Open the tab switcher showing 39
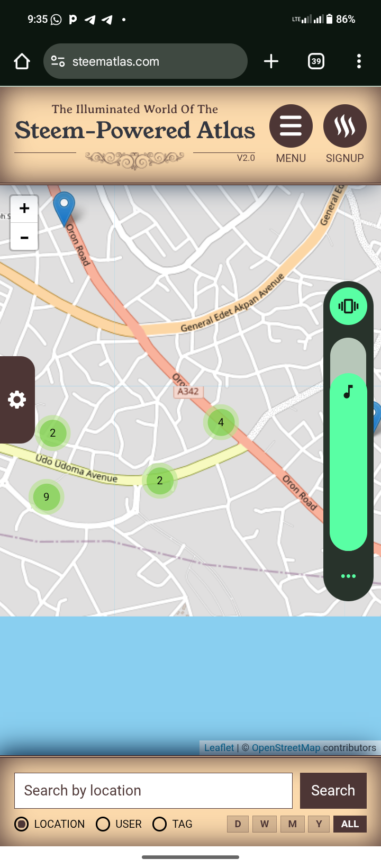 316,61
